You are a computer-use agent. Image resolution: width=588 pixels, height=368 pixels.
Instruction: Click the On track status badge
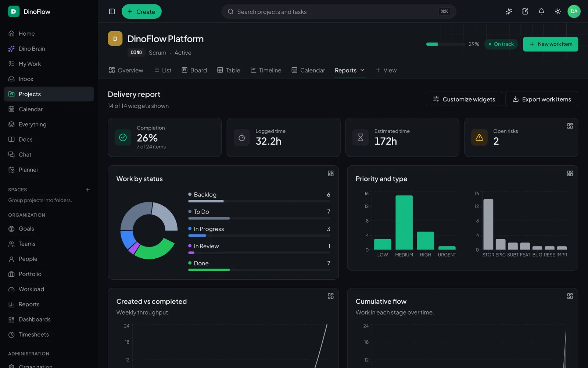(501, 44)
